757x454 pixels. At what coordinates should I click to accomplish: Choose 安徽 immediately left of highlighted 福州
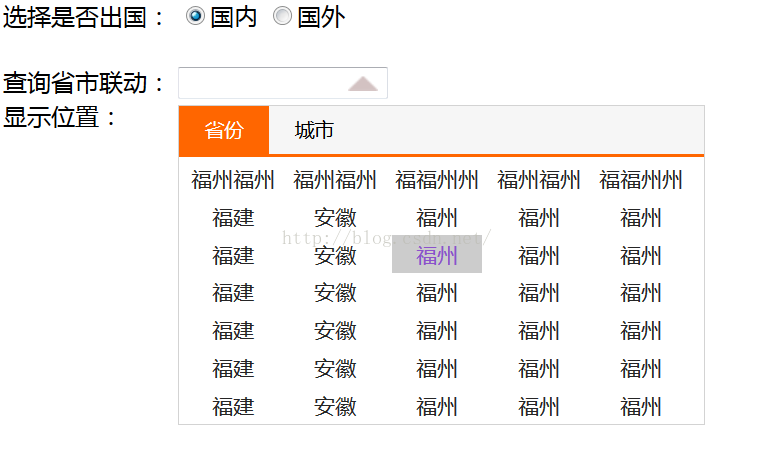335,256
